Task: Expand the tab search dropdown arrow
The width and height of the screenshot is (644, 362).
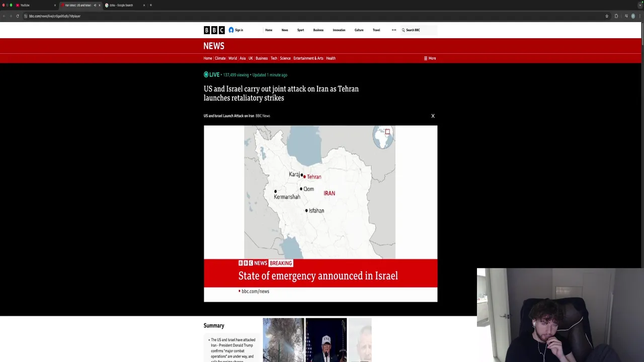Action: point(639,5)
